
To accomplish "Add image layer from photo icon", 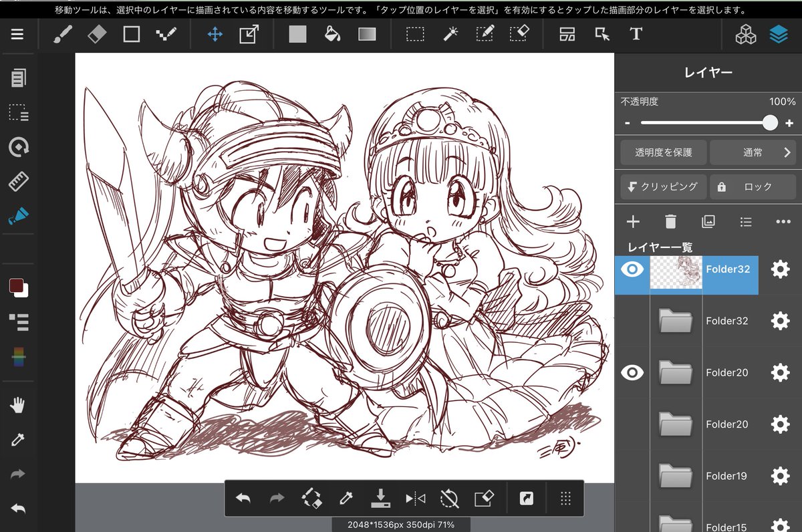I will 708,222.
